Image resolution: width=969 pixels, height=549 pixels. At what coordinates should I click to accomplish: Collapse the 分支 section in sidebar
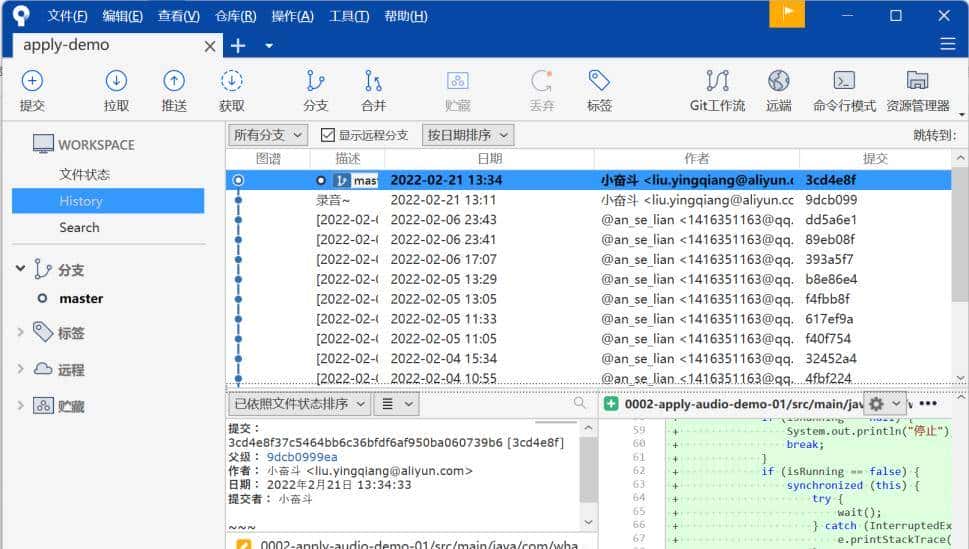coord(20,268)
